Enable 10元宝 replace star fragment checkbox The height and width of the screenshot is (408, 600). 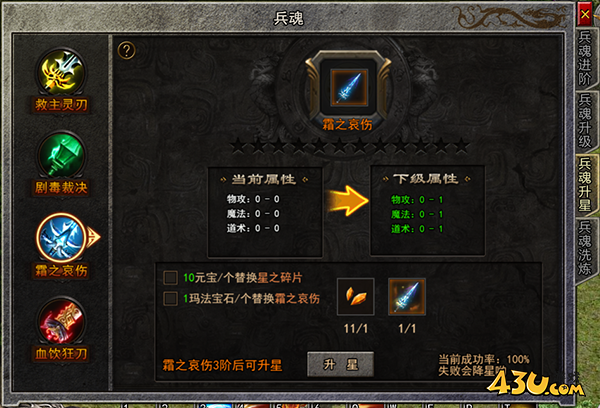coord(170,278)
